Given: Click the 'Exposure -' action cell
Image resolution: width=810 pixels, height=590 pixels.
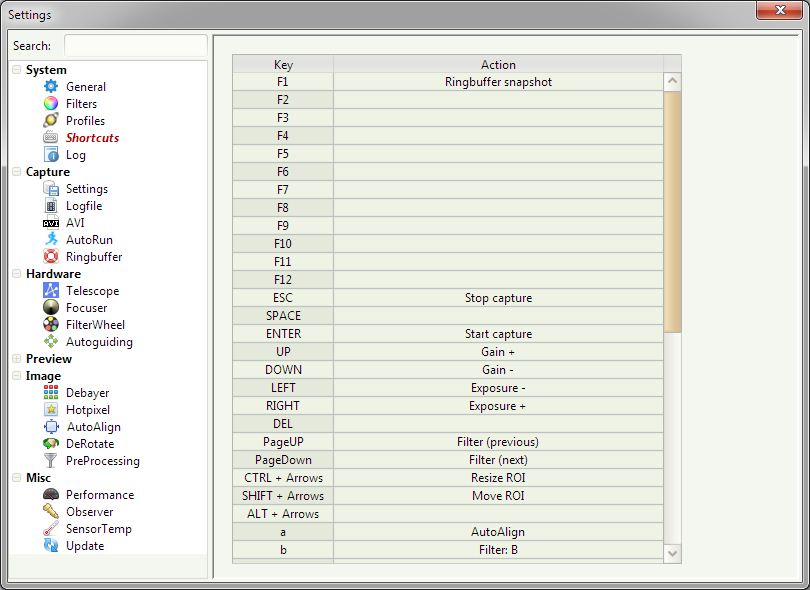Looking at the screenshot, I should coord(499,387).
